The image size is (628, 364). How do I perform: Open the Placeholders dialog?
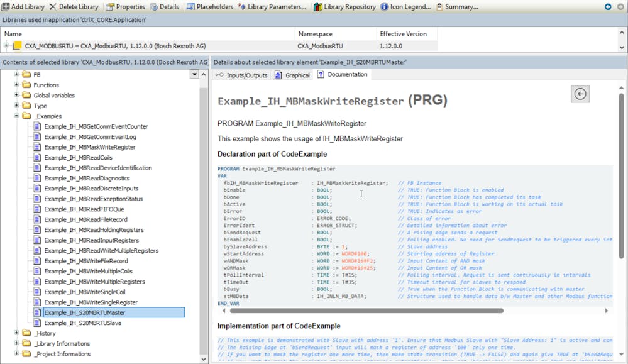click(210, 6)
